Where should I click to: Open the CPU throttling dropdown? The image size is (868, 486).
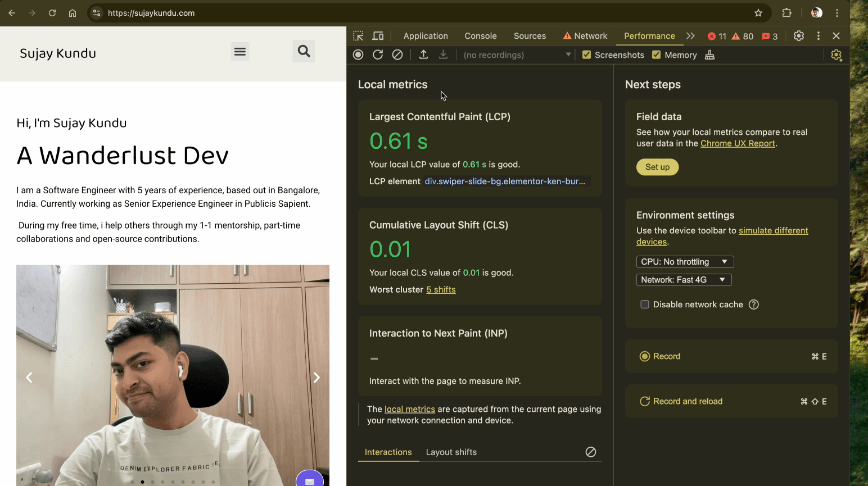(685, 261)
